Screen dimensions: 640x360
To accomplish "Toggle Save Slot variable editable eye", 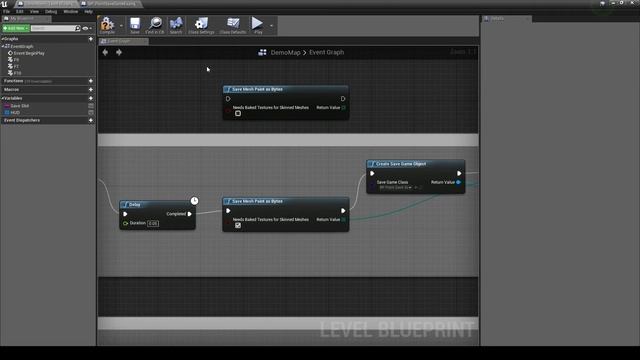I will pos(91,106).
